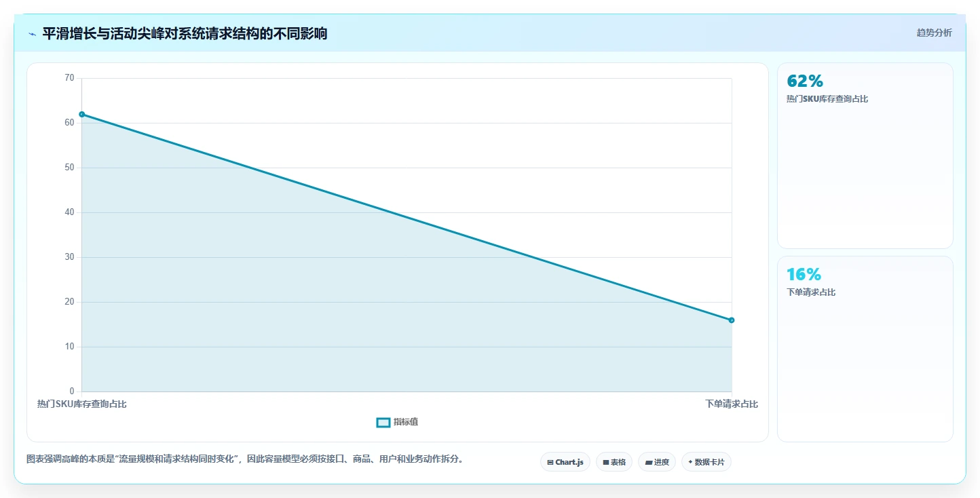Select the Chart.js tag
This screenshot has height=498, width=980.
[x=565, y=462]
